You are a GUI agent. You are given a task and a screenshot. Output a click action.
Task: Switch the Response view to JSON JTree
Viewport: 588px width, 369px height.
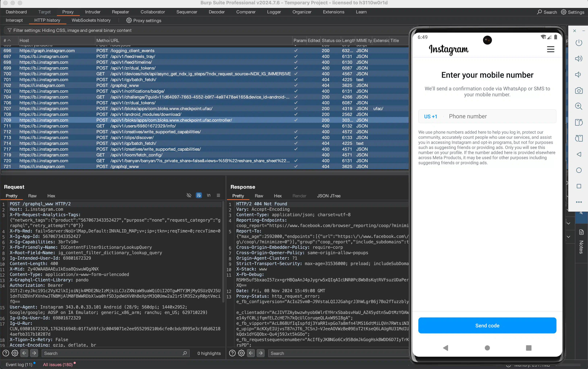click(x=328, y=196)
